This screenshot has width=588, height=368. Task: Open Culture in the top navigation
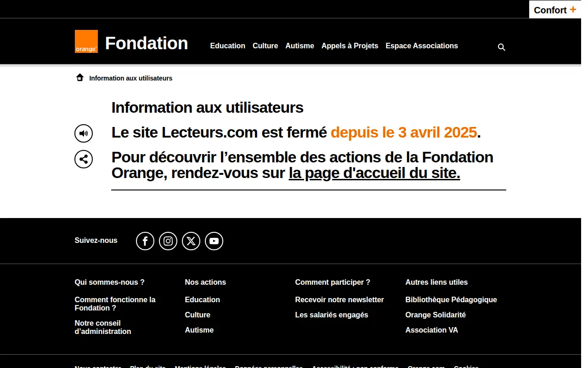(x=266, y=46)
